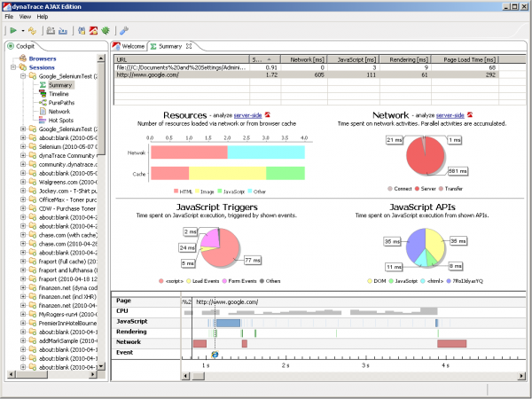Image resolution: width=532 pixels, height=399 pixels.
Task: Click the server-side link under Network heading
Action: point(450,115)
